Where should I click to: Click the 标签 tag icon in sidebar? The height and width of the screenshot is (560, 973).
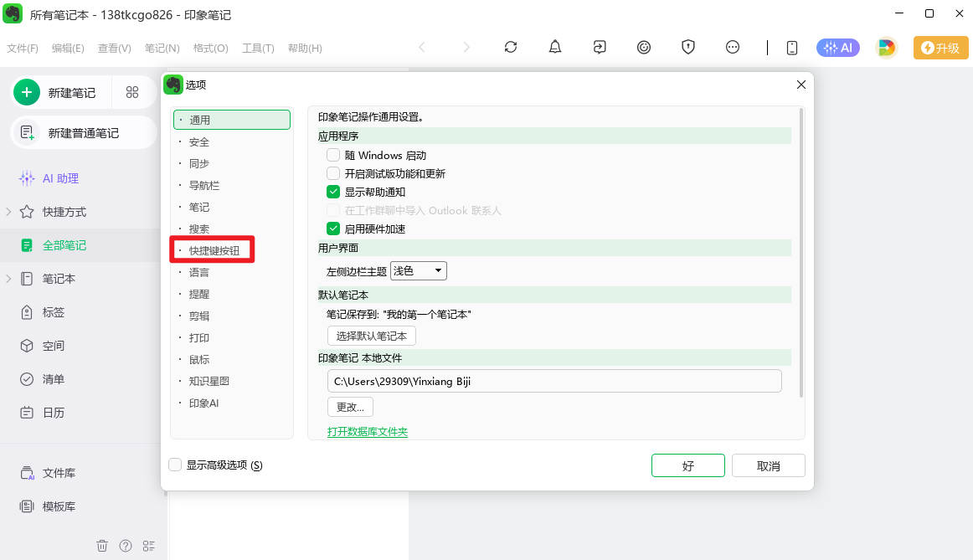coord(27,312)
